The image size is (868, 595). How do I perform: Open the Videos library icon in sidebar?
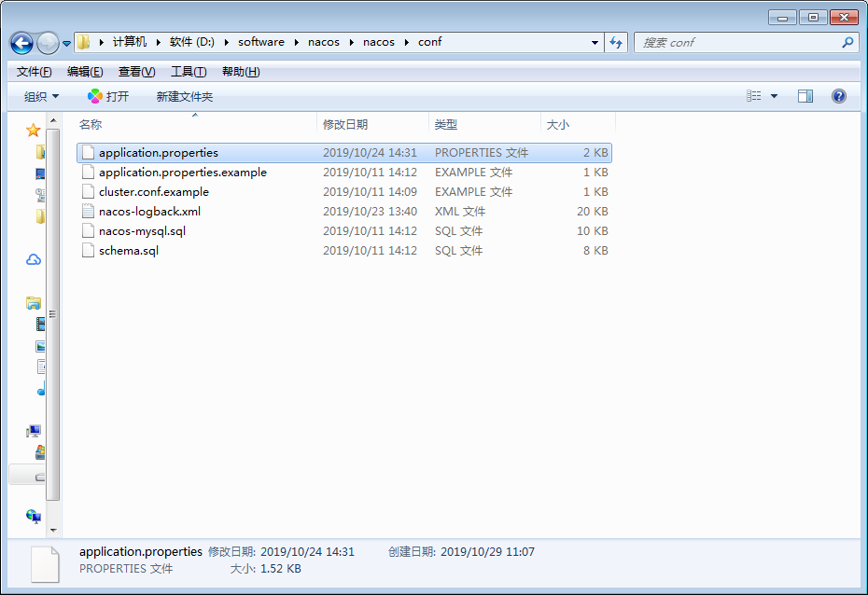(x=40, y=324)
